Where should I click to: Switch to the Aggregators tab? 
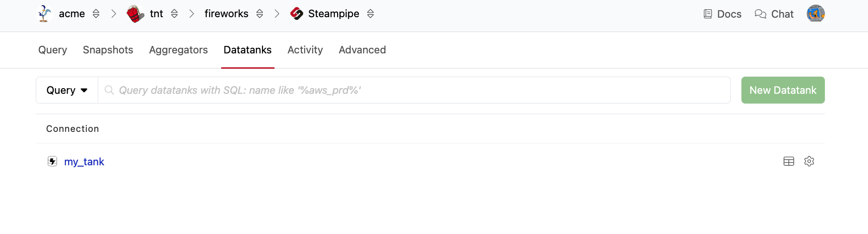(x=179, y=50)
